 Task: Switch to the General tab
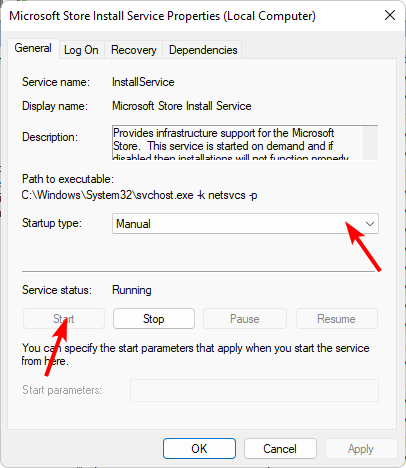click(x=33, y=49)
